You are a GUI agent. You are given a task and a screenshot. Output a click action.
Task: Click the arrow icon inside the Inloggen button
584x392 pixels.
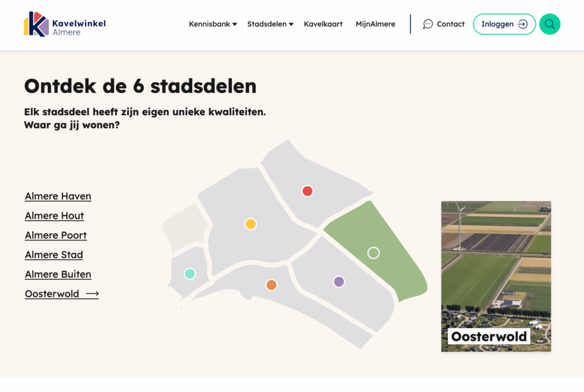click(522, 24)
